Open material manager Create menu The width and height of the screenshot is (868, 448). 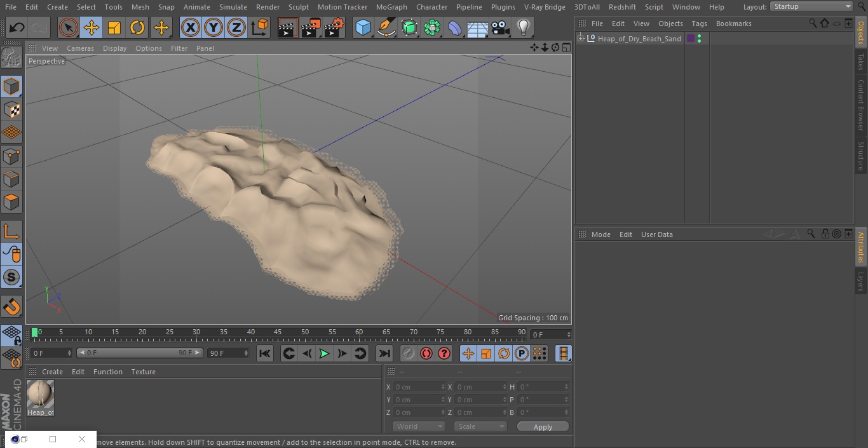pos(52,372)
